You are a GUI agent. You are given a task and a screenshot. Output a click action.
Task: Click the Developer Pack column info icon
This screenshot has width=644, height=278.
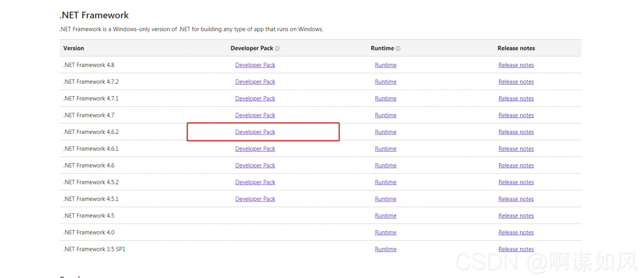point(277,48)
